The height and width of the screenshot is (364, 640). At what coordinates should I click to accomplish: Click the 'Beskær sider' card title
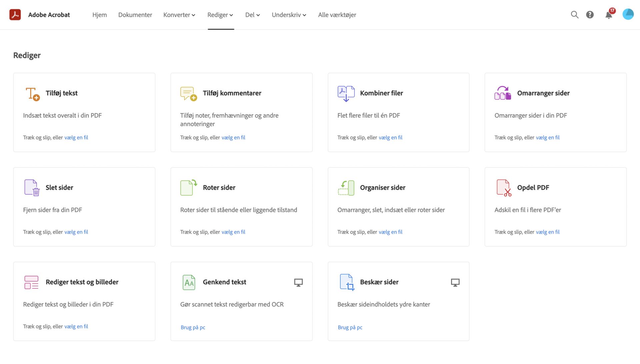pos(379,282)
